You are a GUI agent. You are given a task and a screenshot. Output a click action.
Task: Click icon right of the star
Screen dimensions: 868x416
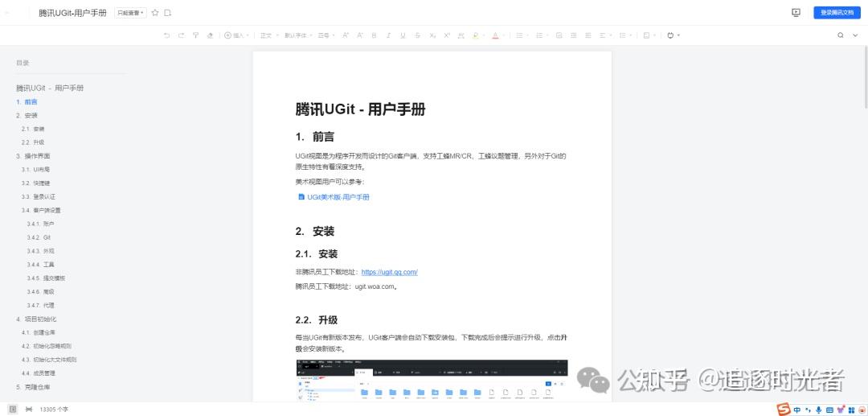[168, 13]
